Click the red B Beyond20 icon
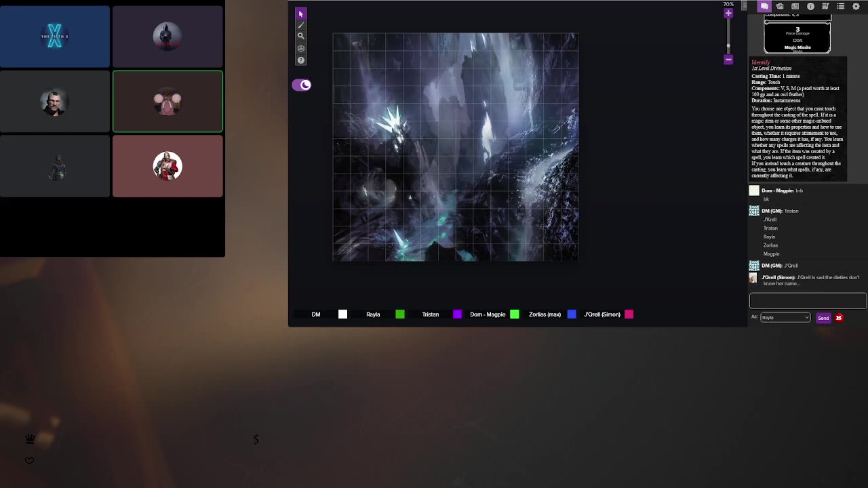This screenshot has width=868, height=488. (839, 318)
